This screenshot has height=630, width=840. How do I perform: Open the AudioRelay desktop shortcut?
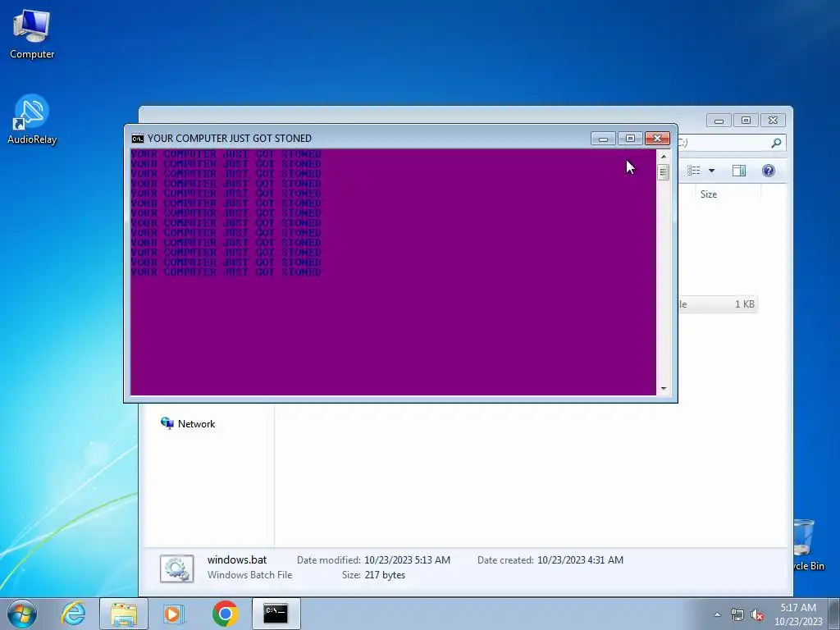(32, 120)
